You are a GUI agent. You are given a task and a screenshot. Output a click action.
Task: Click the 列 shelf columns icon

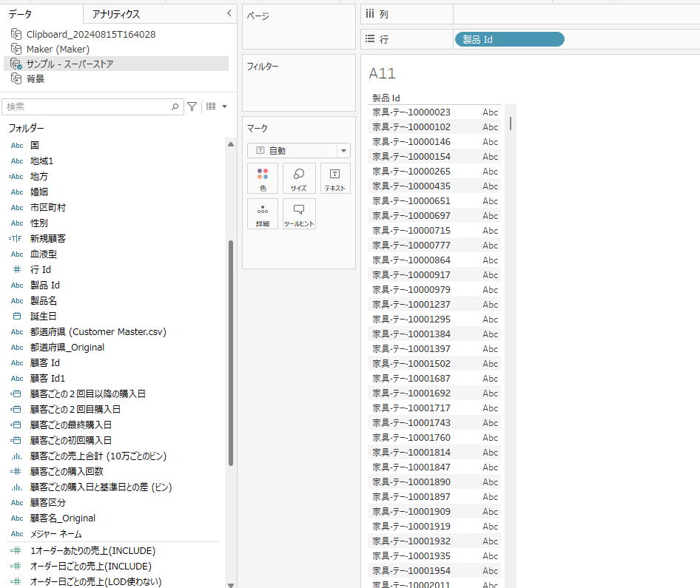370,14
